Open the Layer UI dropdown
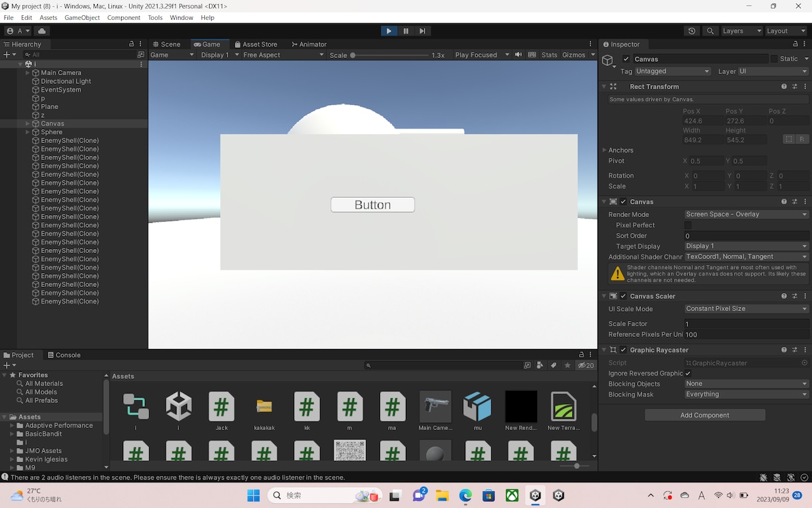This screenshot has height=508, width=812. click(x=773, y=71)
